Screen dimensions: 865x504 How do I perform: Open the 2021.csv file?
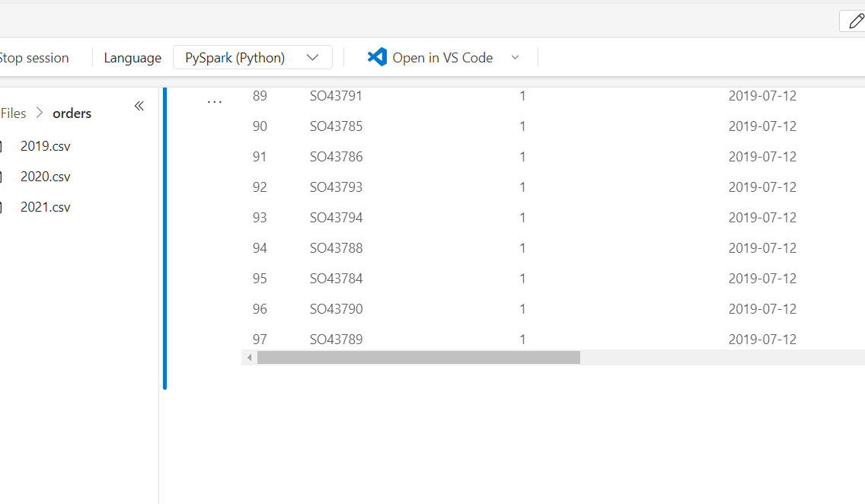point(45,206)
